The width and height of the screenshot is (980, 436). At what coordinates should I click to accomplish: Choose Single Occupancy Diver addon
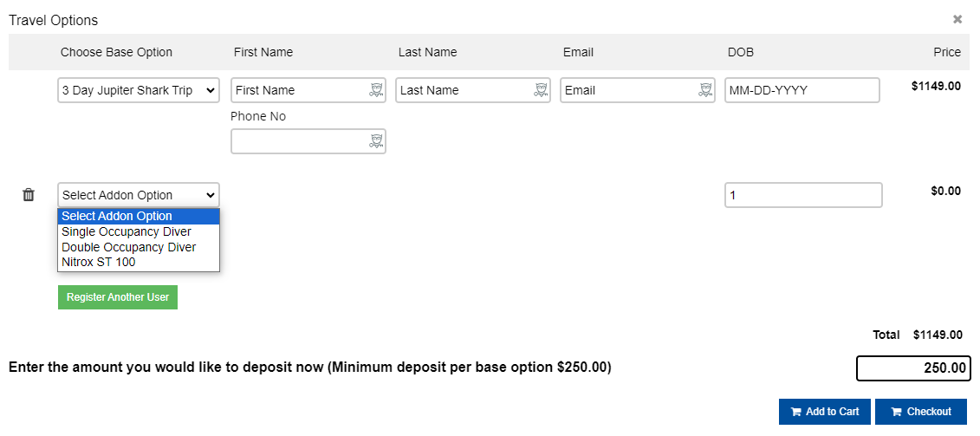127,231
